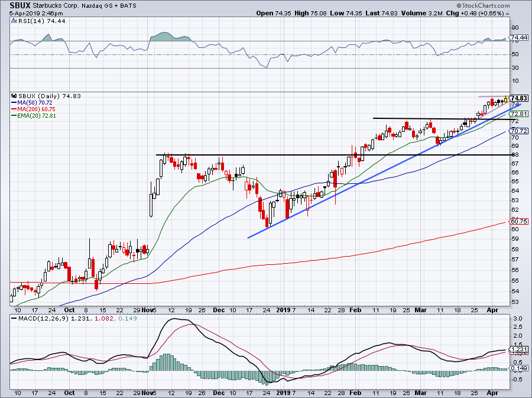The image size is (532, 398).
Task: Click the candlestick icon beside SBUX (Daily)
Action: click(x=14, y=96)
